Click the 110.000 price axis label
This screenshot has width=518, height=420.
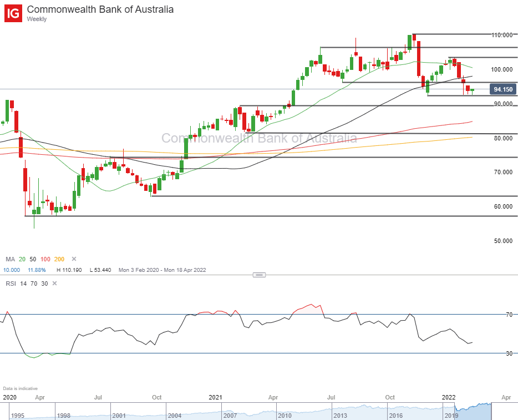click(x=502, y=35)
